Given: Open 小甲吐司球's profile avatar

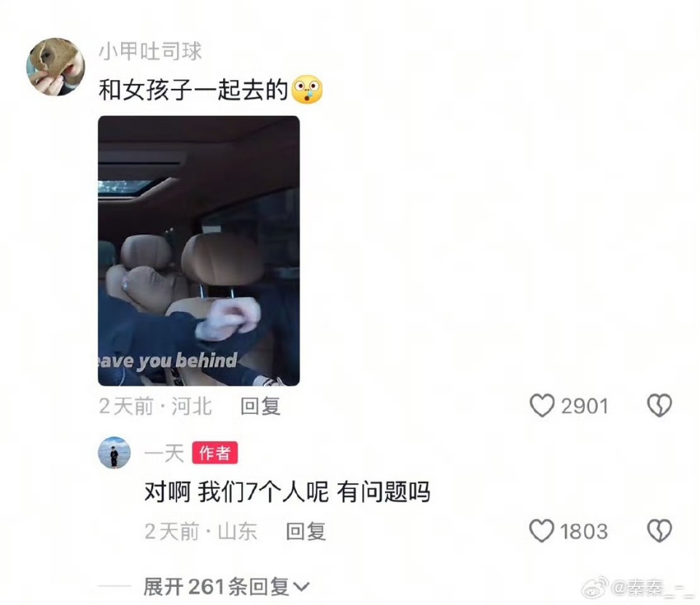Looking at the screenshot, I should tap(56, 66).
